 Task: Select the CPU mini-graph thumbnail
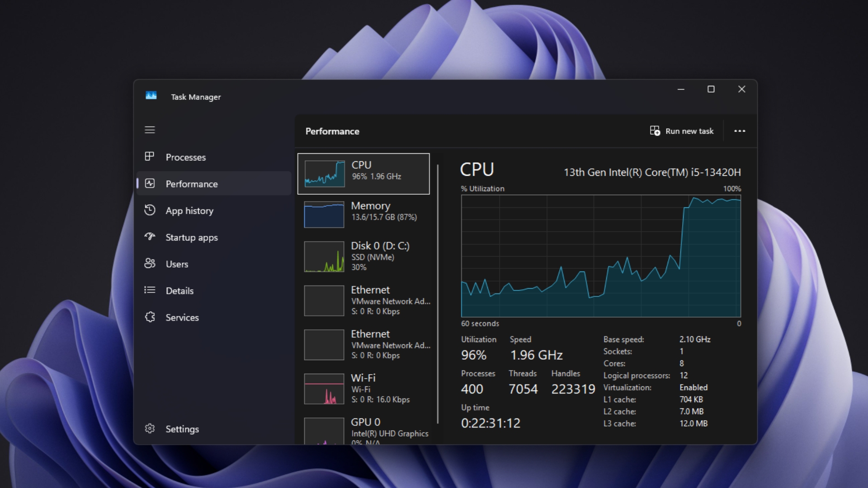point(324,174)
